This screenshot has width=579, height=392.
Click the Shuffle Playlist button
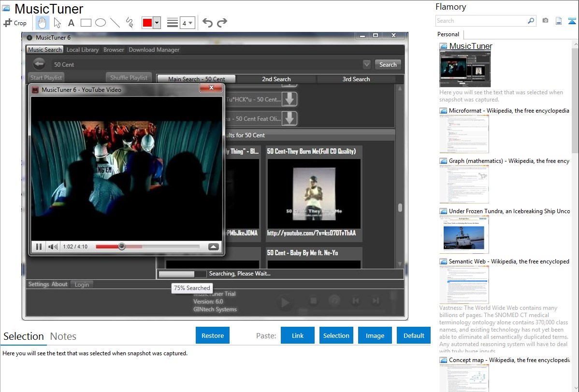tap(129, 78)
